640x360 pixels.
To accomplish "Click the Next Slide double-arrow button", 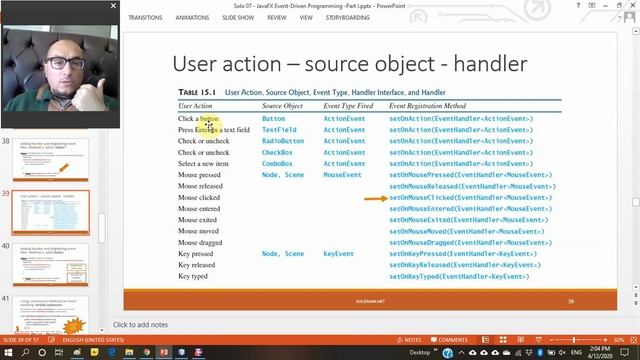I will (636, 303).
